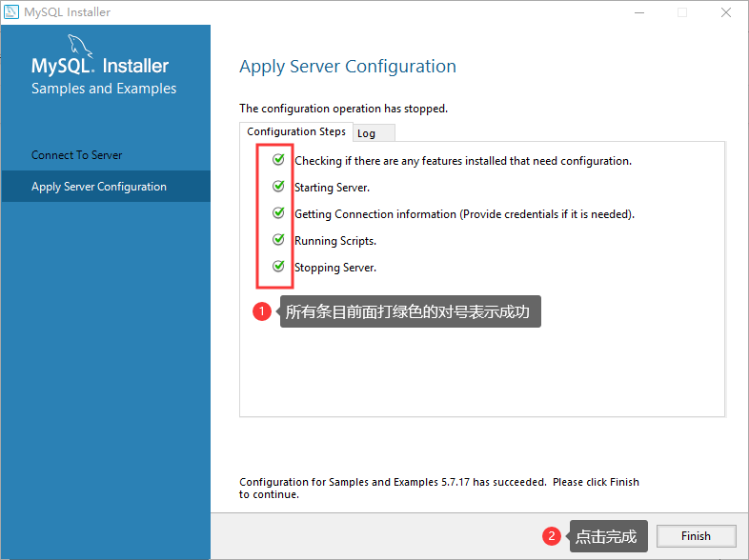This screenshot has width=749, height=560.
Task: Click 'The configuration operation has stopped.' message
Action: coord(343,109)
